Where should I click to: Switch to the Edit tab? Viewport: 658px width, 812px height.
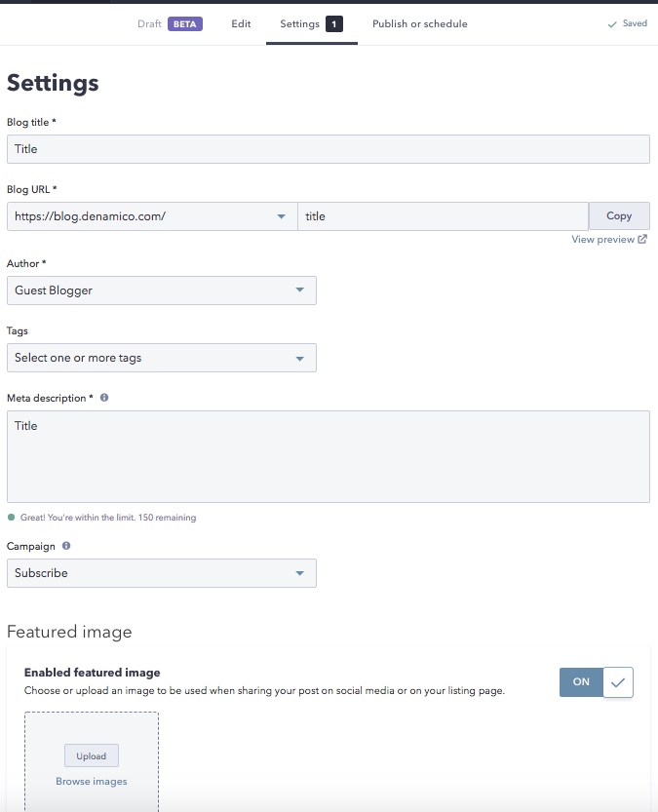pyautogui.click(x=241, y=23)
